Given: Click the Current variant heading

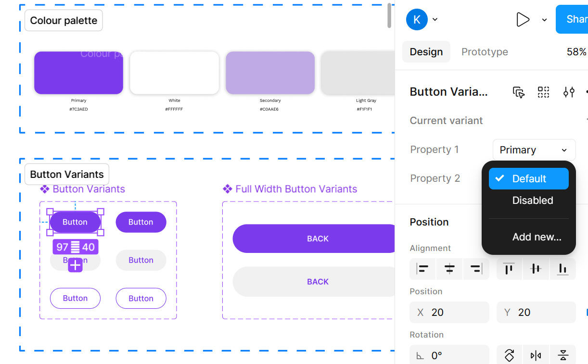Looking at the screenshot, I should pos(446,121).
